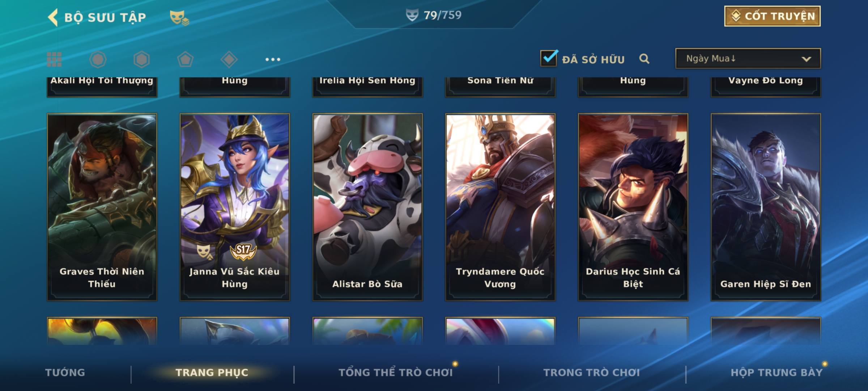Go back using the Bộ Sưu Tập arrow
Image resolution: width=868 pixels, height=391 pixels.
53,17
